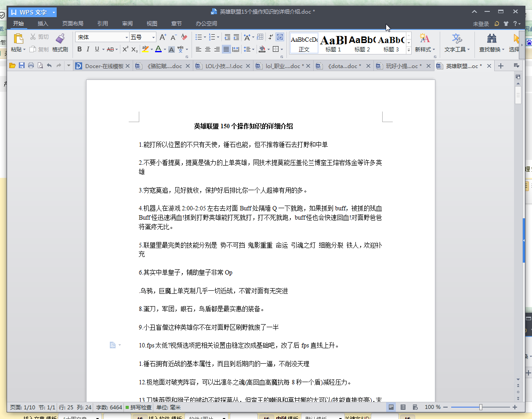The height and width of the screenshot is (419, 532).
Task: Click the center alignment icon
Action: [x=208, y=49]
